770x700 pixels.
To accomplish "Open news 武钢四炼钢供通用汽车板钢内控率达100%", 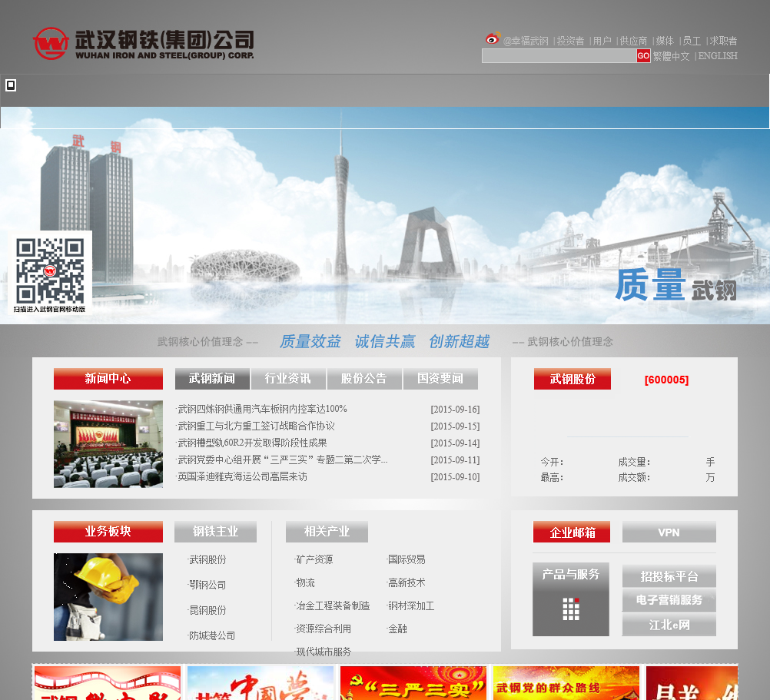I will tap(262, 409).
